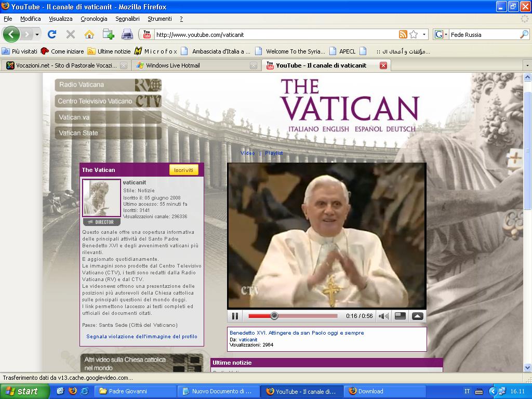Click the YouTube site icon in address bar

147,34
